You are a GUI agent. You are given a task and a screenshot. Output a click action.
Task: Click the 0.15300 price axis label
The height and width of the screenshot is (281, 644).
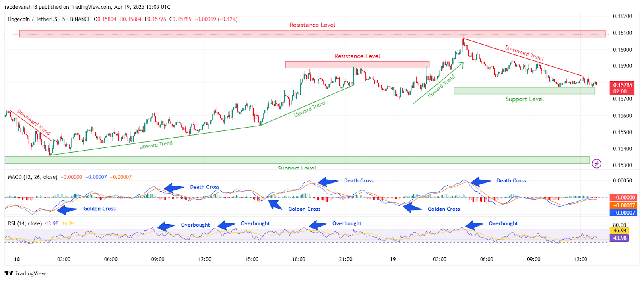click(622, 165)
